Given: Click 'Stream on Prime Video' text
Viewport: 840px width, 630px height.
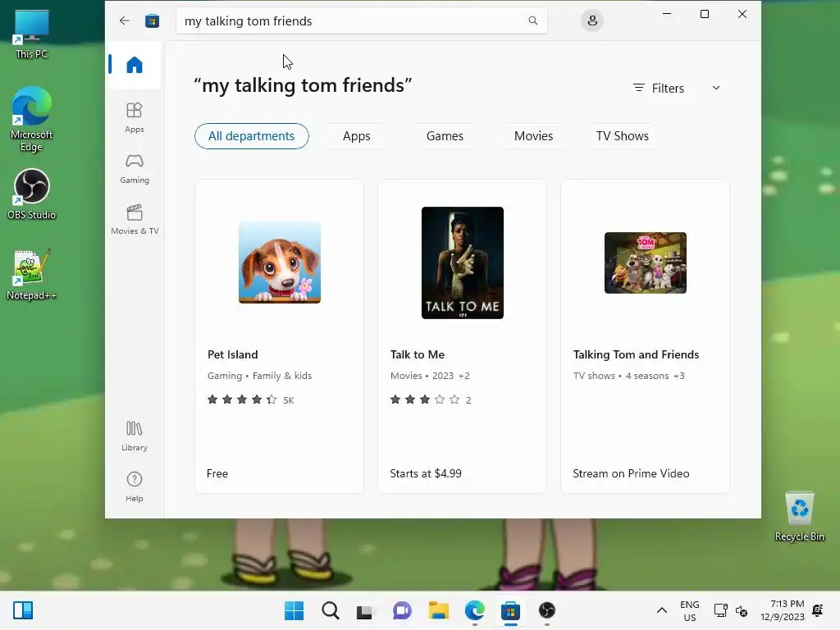Looking at the screenshot, I should click(631, 473).
